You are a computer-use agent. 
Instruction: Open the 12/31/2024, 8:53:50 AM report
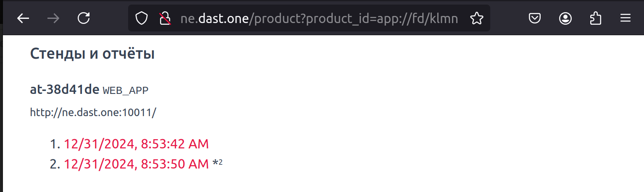(x=136, y=164)
